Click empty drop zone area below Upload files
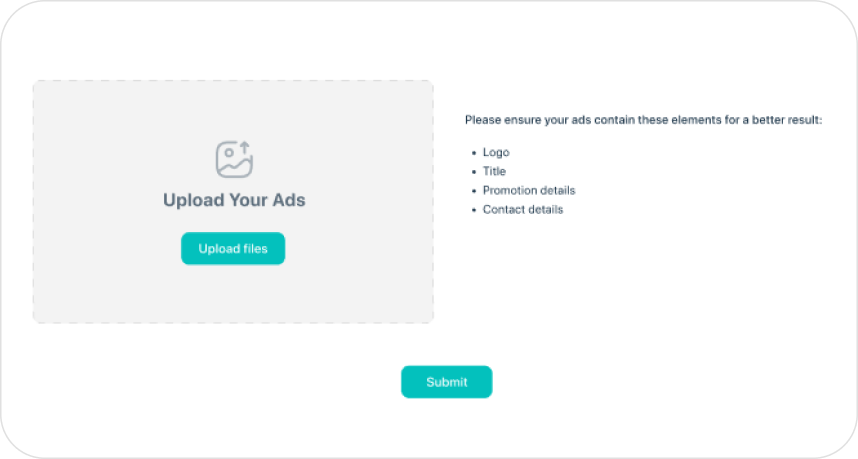 233,293
